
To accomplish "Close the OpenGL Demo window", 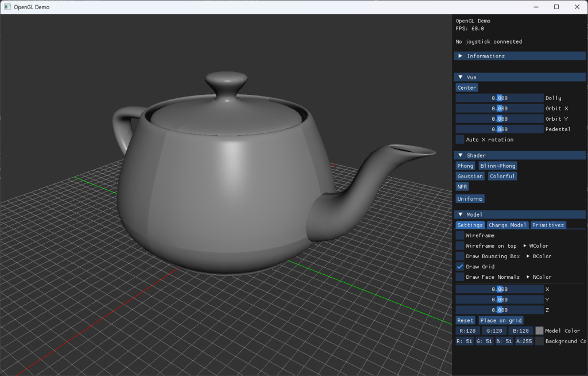I will pyautogui.click(x=577, y=7).
